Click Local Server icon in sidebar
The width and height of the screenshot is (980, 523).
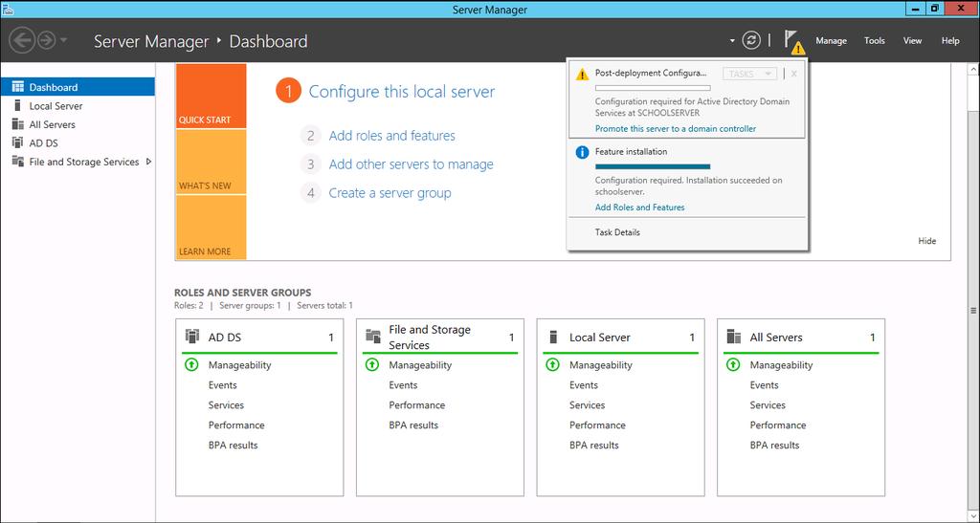(x=17, y=105)
